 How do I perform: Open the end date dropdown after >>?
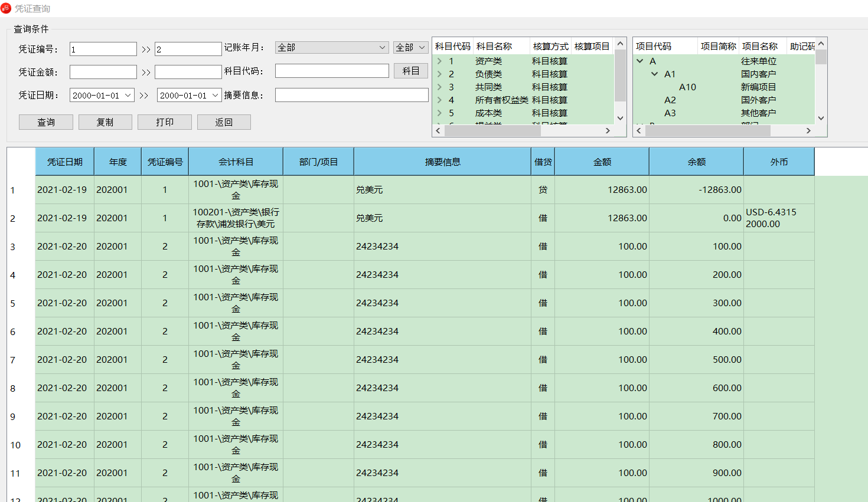[215, 95]
